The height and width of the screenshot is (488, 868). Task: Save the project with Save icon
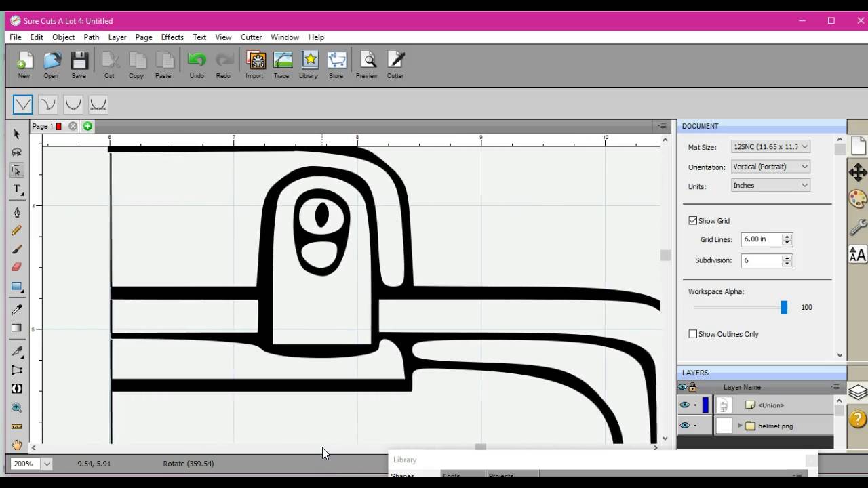[79, 65]
